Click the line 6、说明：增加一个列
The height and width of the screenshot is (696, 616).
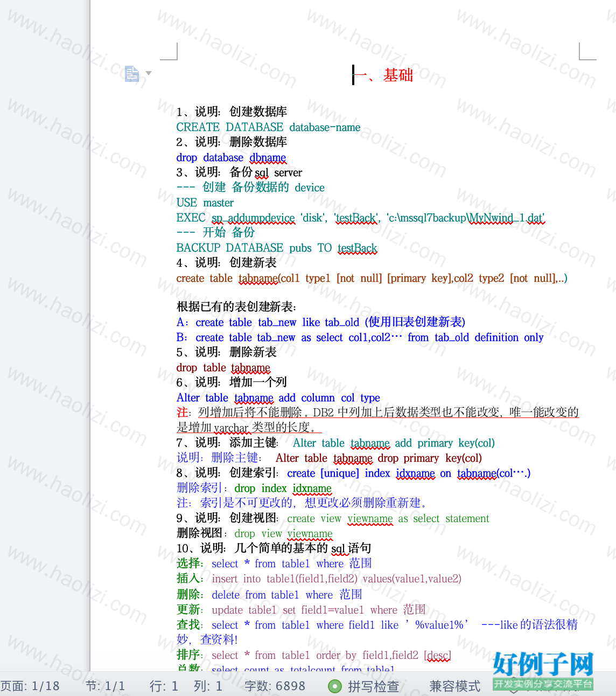tap(232, 382)
